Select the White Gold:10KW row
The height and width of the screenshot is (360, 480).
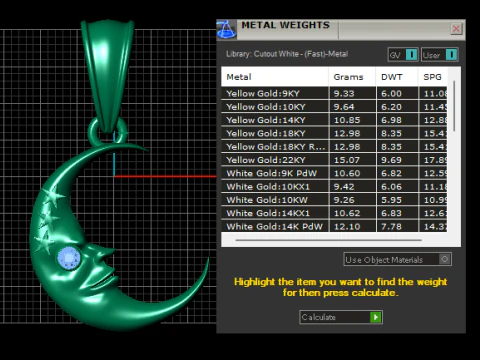pos(334,200)
